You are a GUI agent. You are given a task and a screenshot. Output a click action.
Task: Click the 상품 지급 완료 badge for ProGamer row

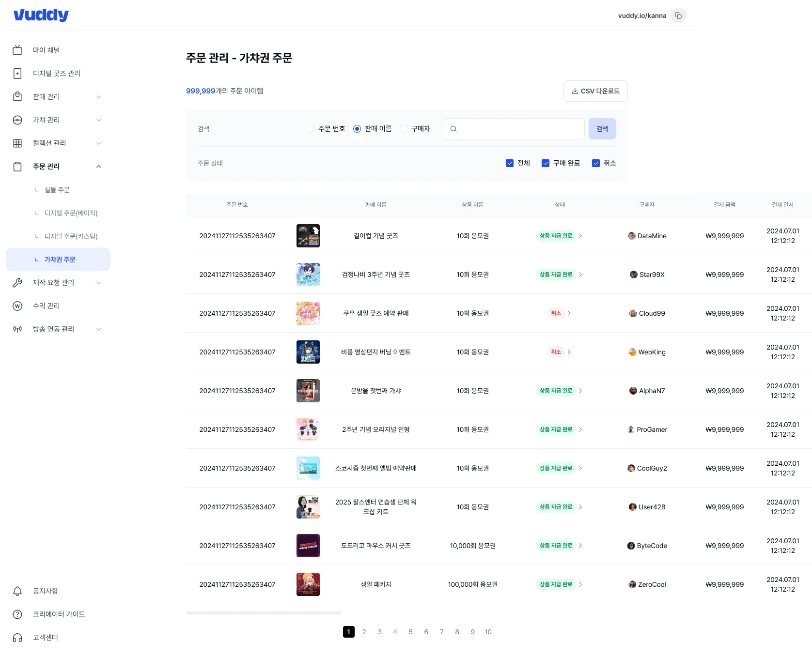tap(556, 429)
